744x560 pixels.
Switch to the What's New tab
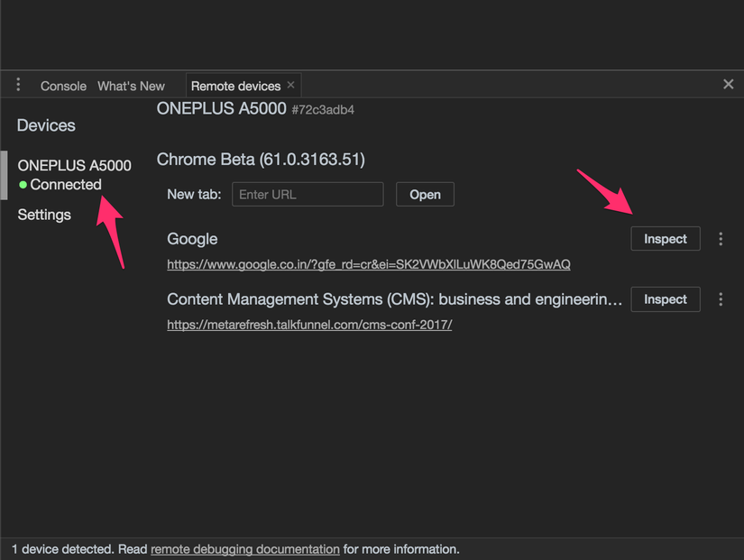tap(131, 87)
